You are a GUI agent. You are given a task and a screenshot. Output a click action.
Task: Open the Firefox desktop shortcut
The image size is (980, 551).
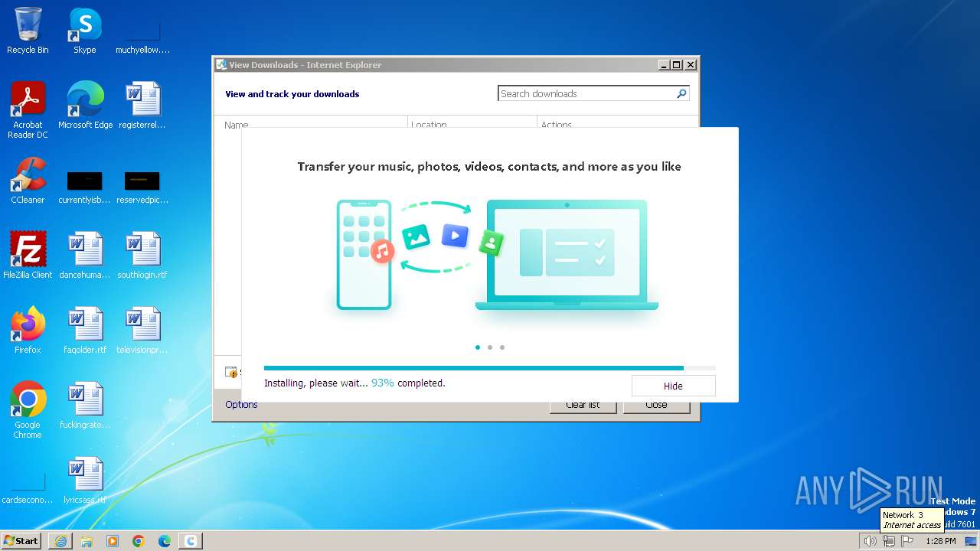click(x=28, y=331)
